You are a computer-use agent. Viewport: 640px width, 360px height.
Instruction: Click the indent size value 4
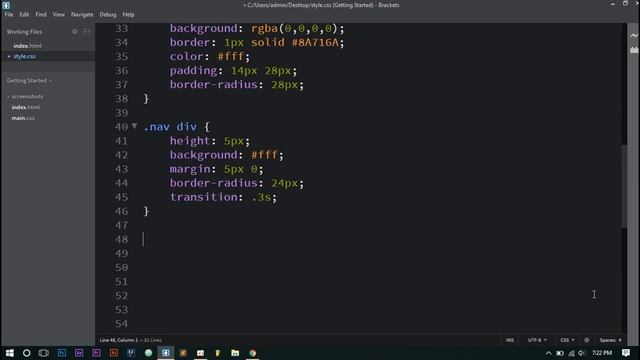coord(620,340)
